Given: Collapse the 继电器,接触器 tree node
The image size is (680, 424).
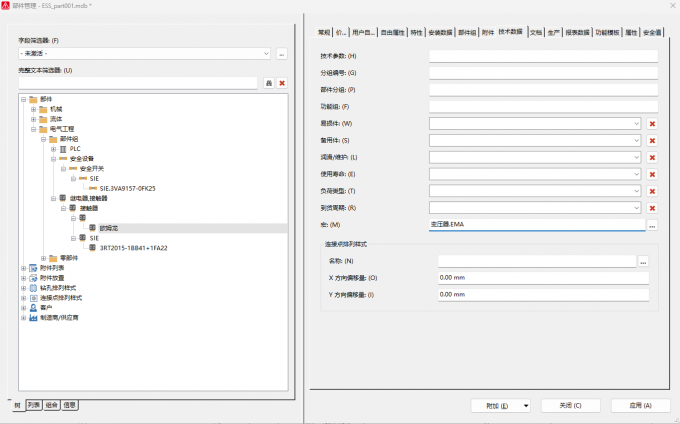Looking at the screenshot, I should tap(53, 199).
